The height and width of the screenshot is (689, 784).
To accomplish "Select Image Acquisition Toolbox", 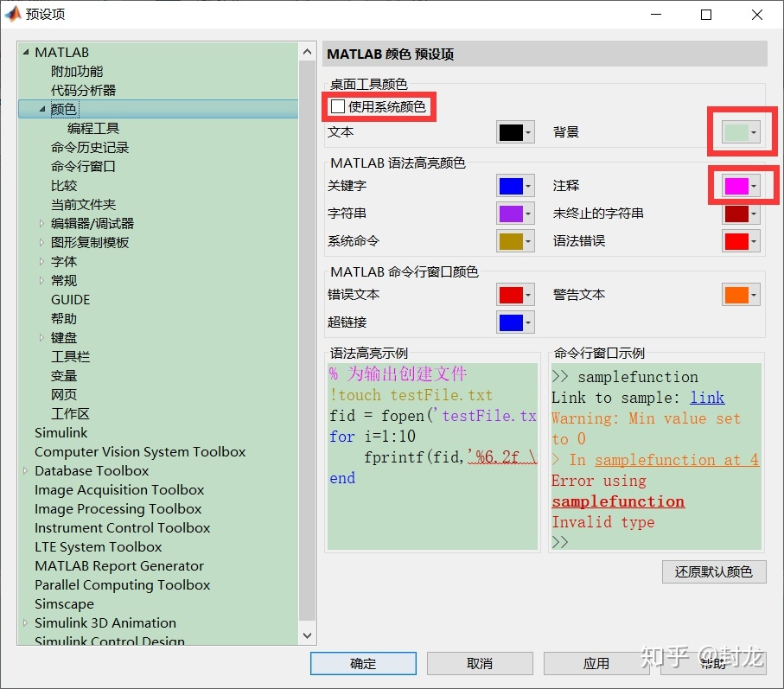I will point(119,489).
